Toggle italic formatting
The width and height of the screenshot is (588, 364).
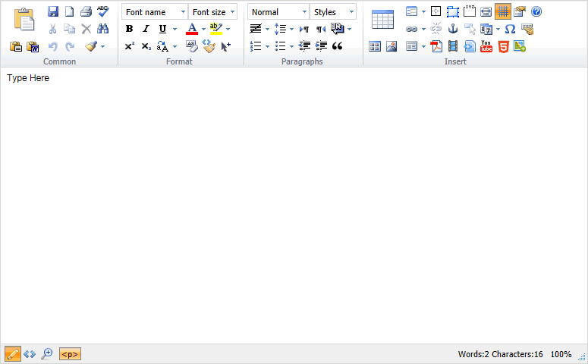(146, 29)
